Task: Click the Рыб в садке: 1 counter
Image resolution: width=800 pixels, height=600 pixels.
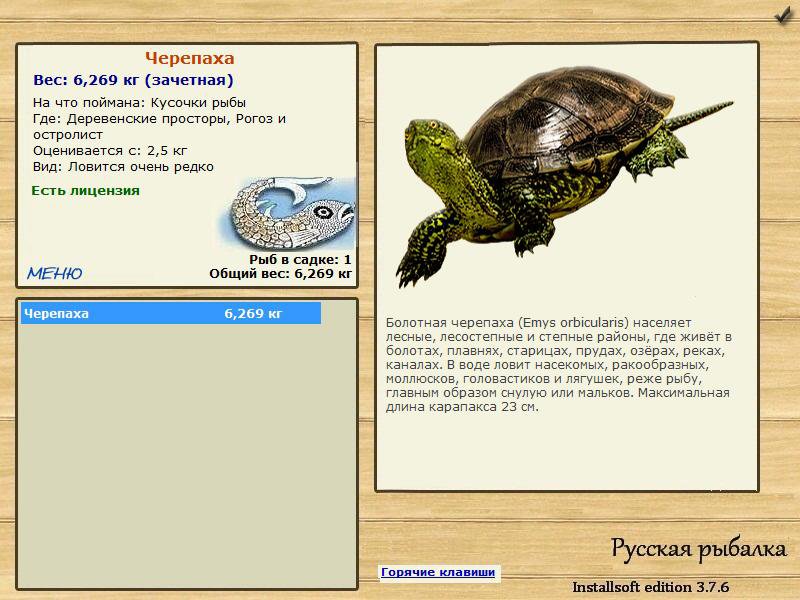Action: pos(300,260)
